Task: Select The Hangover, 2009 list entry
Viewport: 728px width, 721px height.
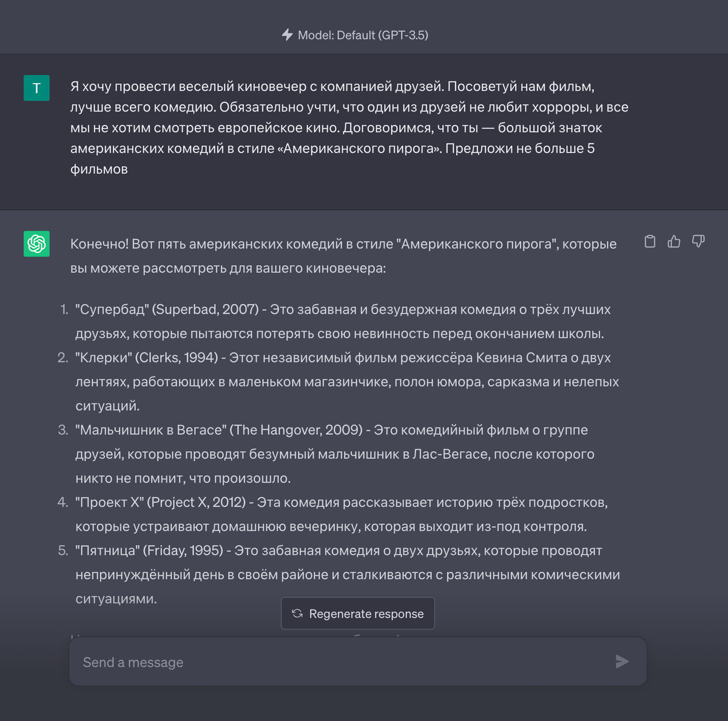Action: (x=335, y=454)
